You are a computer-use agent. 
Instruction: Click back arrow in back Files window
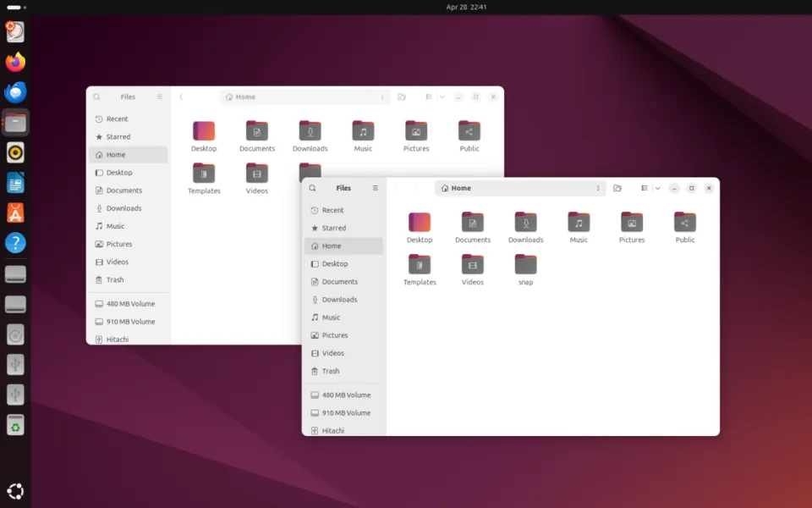coord(181,97)
